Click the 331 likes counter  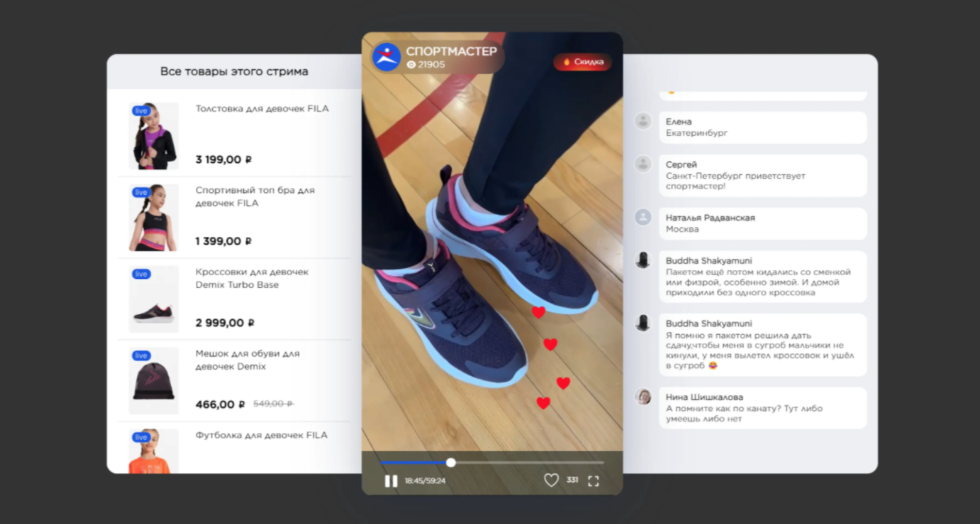[x=572, y=480]
